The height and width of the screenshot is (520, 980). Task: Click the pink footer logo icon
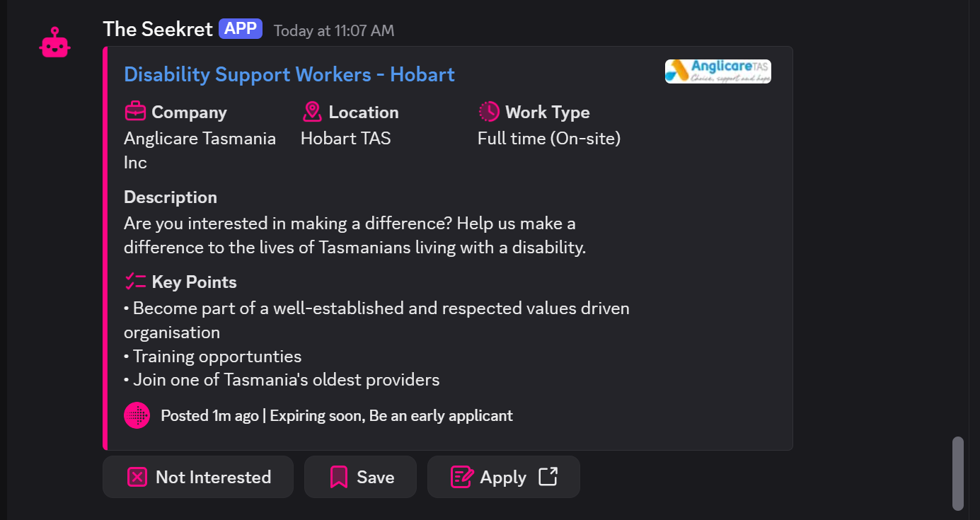tap(137, 415)
